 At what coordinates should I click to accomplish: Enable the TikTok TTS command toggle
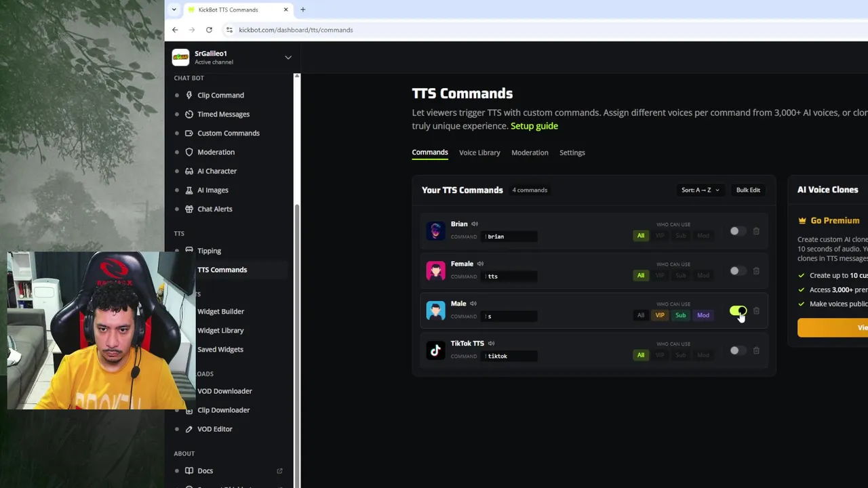tap(737, 350)
